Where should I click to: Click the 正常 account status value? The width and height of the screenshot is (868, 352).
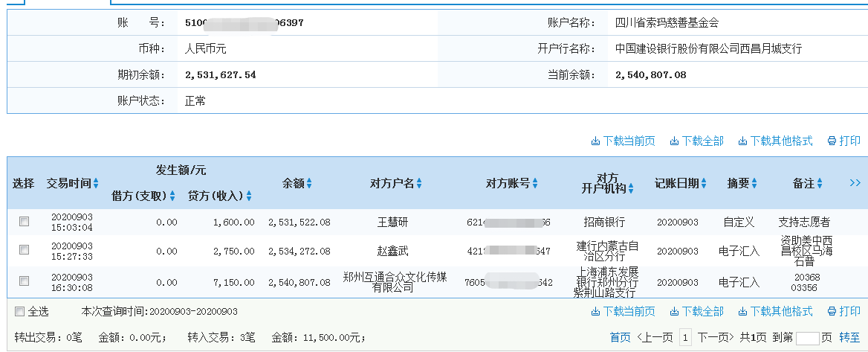195,101
